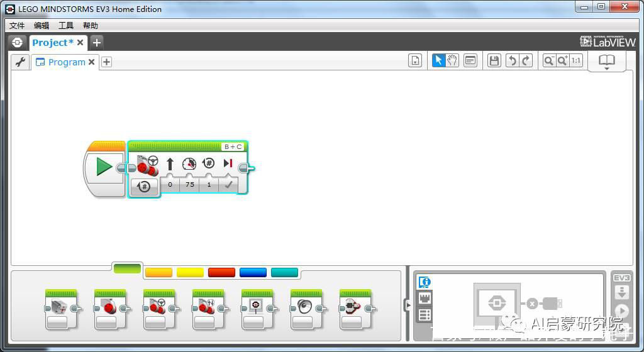644x352 pixels.
Task: Select the orange Flow Control palette tab
Action: tap(158, 272)
